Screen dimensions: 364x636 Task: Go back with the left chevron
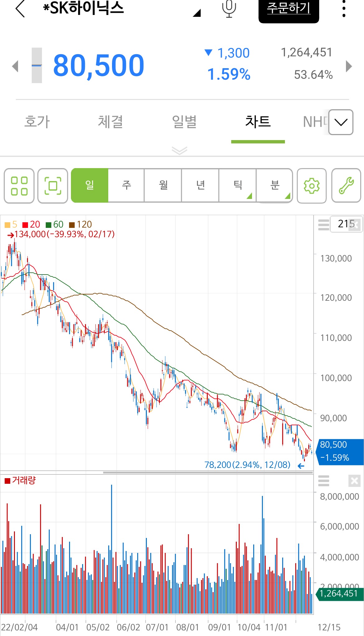[x=20, y=8]
